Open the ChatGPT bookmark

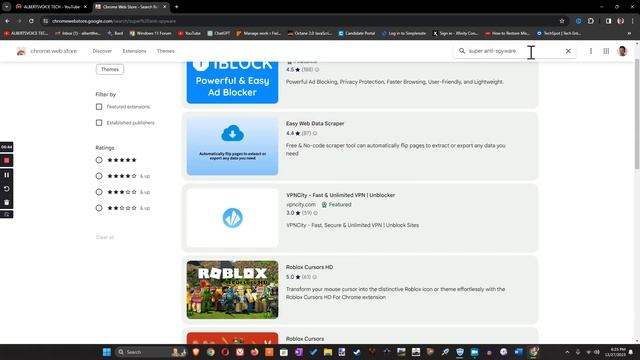[x=219, y=33]
